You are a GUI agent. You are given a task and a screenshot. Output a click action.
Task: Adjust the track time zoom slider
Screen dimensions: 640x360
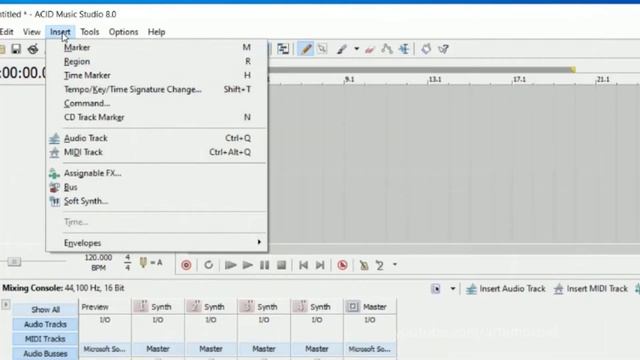point(14,261)
